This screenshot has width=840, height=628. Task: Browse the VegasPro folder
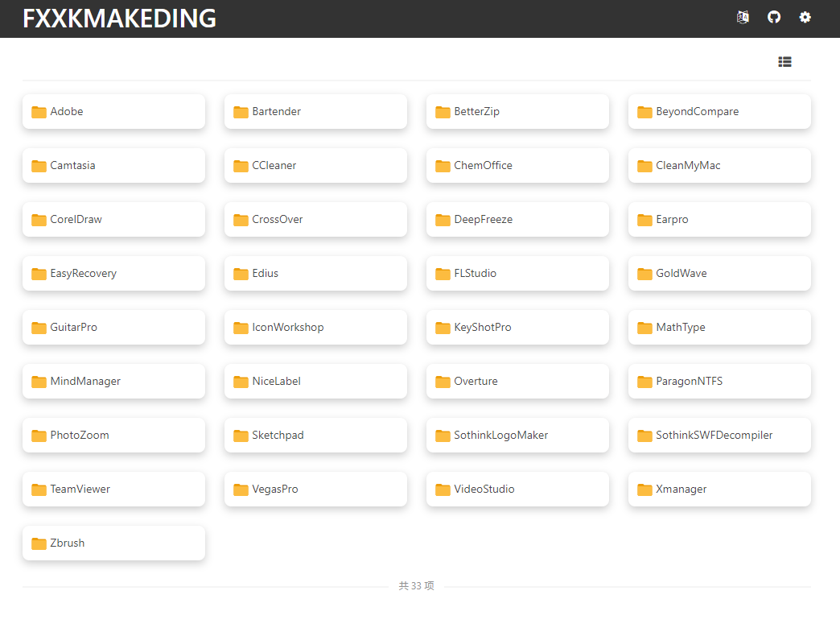pyautogui.click(x=315, y=489)
